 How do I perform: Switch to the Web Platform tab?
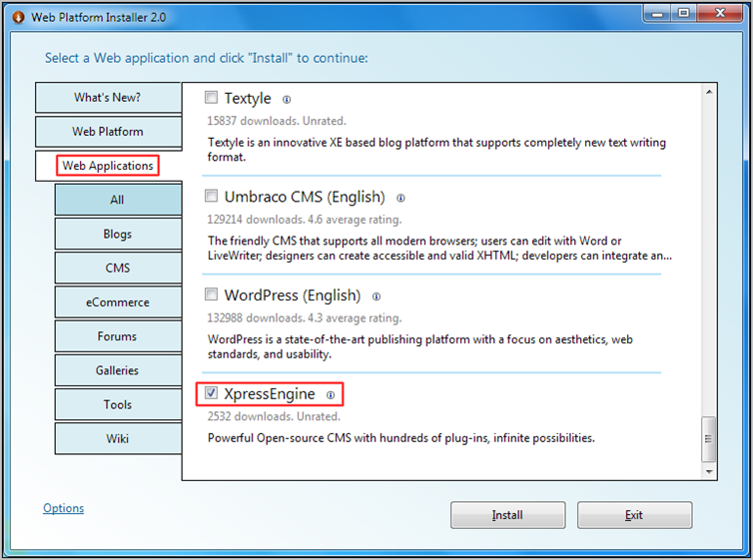tap(108, 132)
